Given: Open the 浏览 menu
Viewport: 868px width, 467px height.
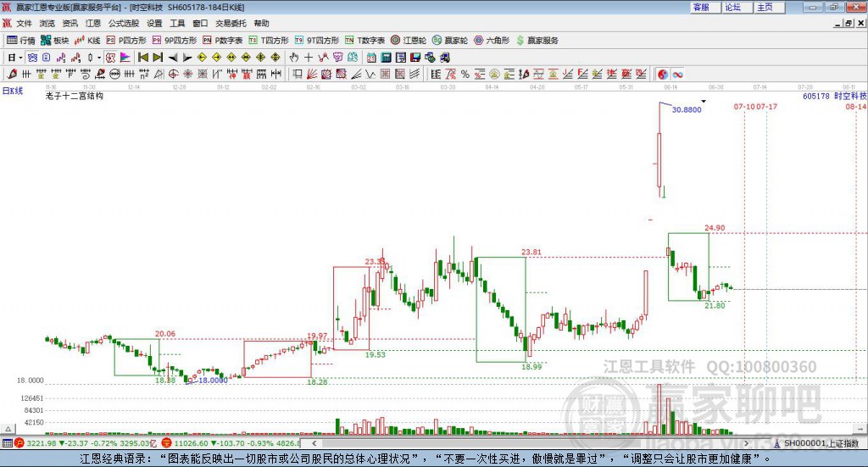Looking at the screenshot, I should 47,23.
